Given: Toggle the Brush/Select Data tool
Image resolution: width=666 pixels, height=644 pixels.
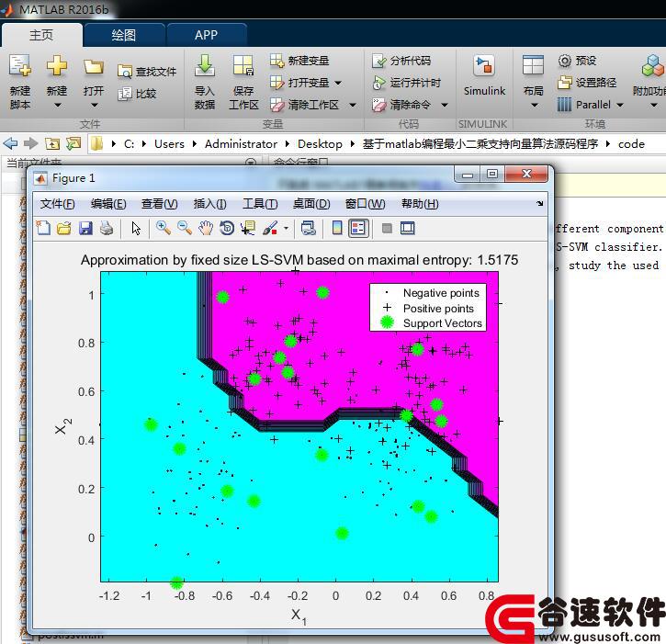Looking at the screenshot, I should [x=271, y=228].
